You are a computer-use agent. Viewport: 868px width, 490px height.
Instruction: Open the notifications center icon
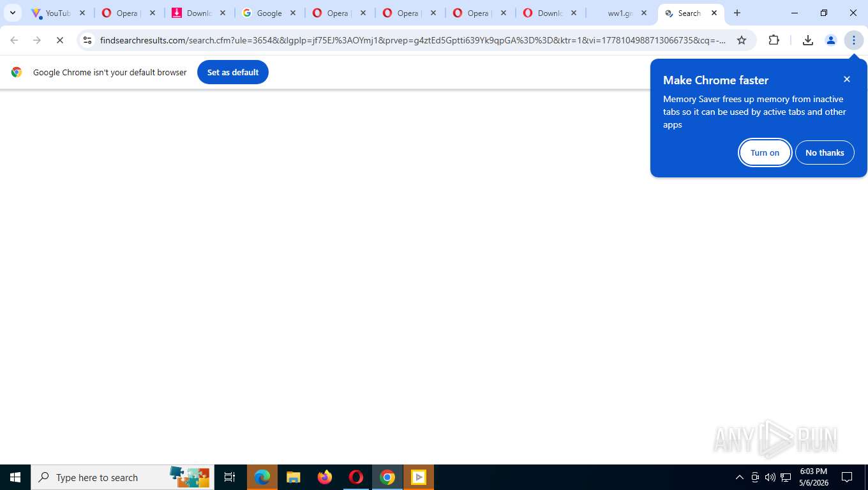[x=848, y=477]
